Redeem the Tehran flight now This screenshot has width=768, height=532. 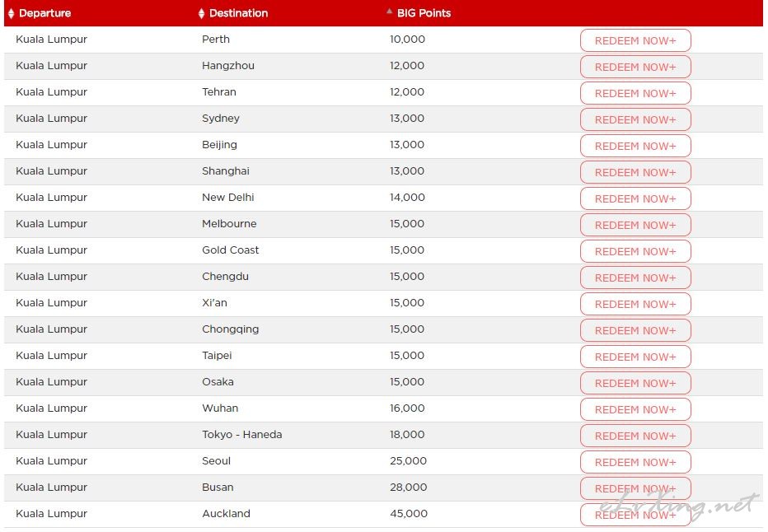coord(635,94)
